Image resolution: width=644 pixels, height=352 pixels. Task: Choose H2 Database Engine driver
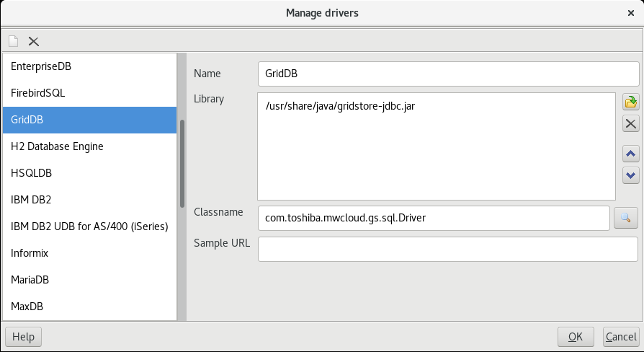(x=57, y=146)
